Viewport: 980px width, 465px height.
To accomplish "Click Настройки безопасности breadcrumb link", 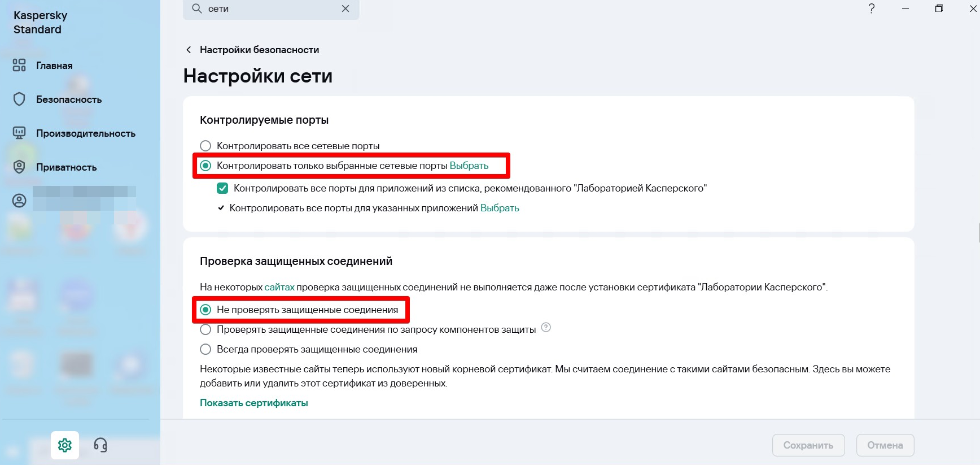I will (x=260, y=50).
